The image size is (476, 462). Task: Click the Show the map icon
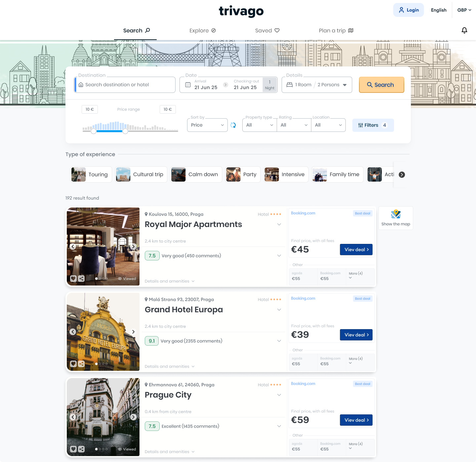(x=396, y=214)
